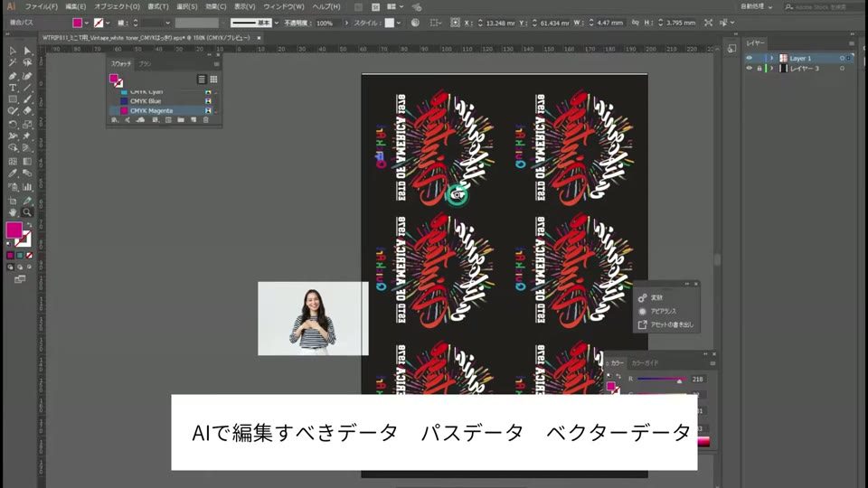Open the ファイル(F) menu
This screenshot has width=868, height=488.
click(41, 6)
